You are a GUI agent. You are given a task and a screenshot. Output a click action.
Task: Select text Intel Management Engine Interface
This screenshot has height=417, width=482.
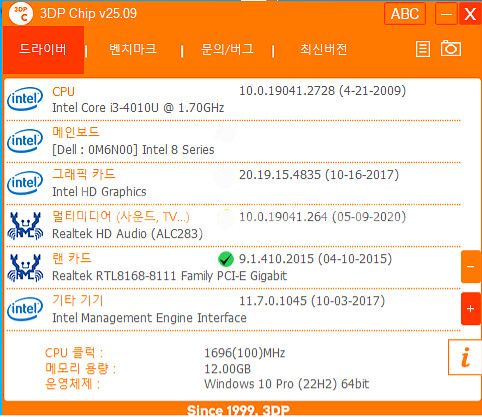pos(149,318)
